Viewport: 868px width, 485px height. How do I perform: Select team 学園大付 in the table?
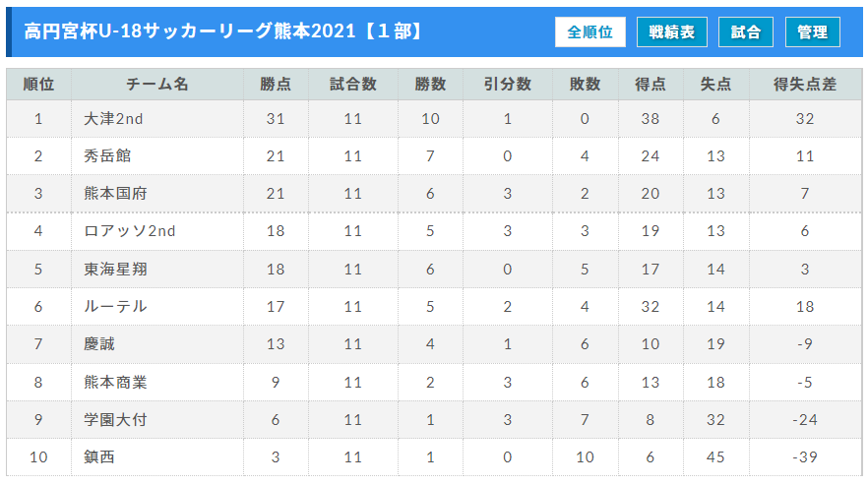(115, 420)
